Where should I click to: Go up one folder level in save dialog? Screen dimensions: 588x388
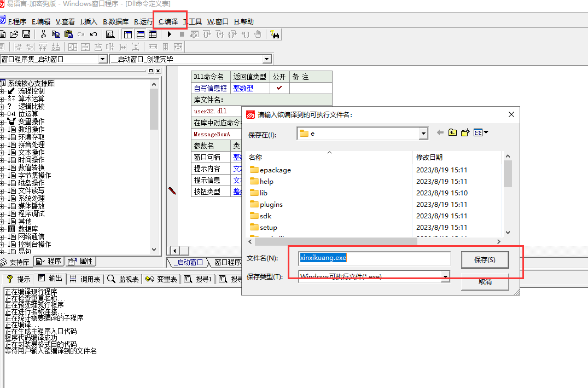[453, 132]
